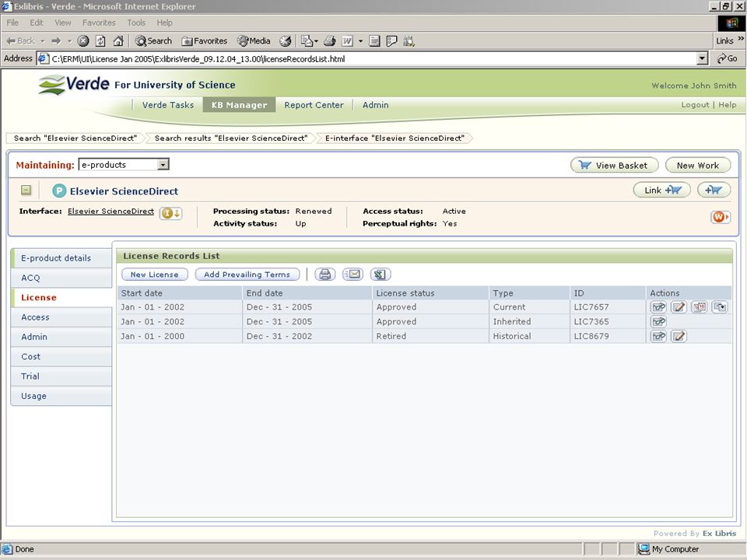Click the round P e-product icon
Viewport: 747px width, 560px height.
click(59, 191)
